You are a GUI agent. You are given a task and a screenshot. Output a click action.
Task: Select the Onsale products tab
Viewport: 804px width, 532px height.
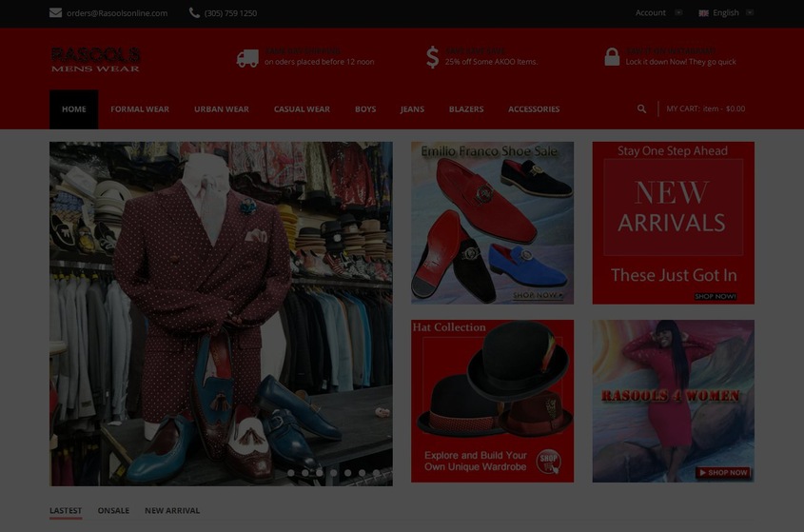tap(113, 510)
